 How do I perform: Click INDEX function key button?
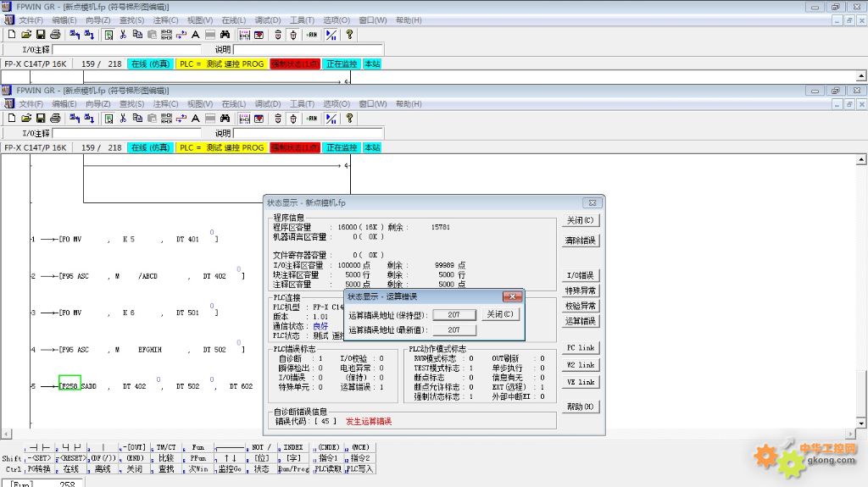click(x=293, y=447)
